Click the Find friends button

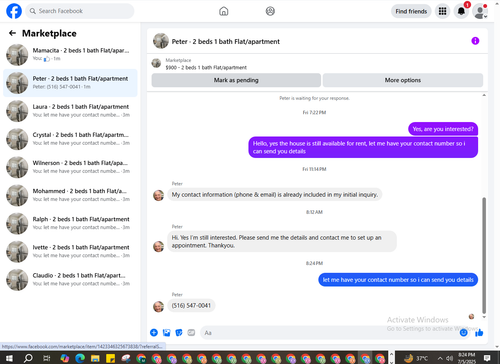(x=411, y=11)
